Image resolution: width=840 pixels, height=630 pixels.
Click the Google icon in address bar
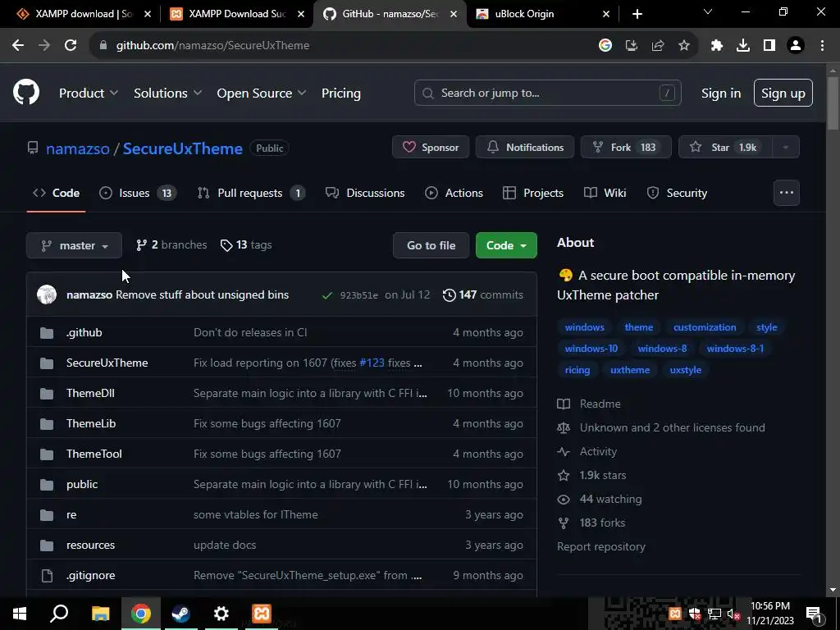coord(605,46)
